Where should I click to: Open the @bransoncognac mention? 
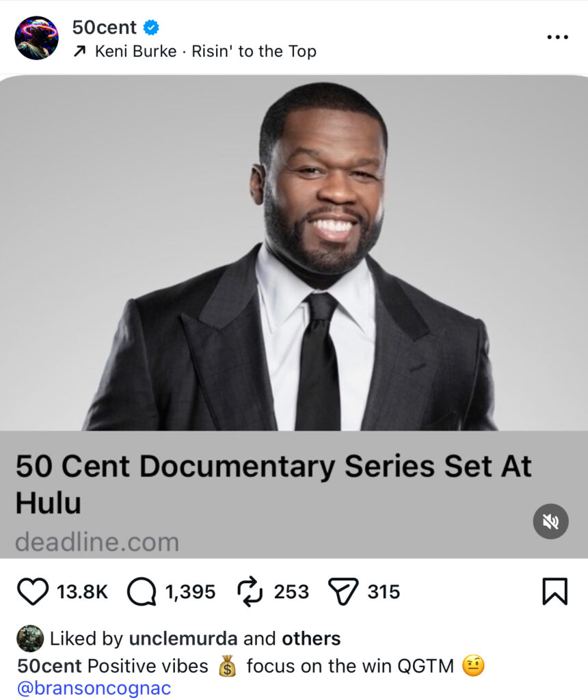[94, 688]
